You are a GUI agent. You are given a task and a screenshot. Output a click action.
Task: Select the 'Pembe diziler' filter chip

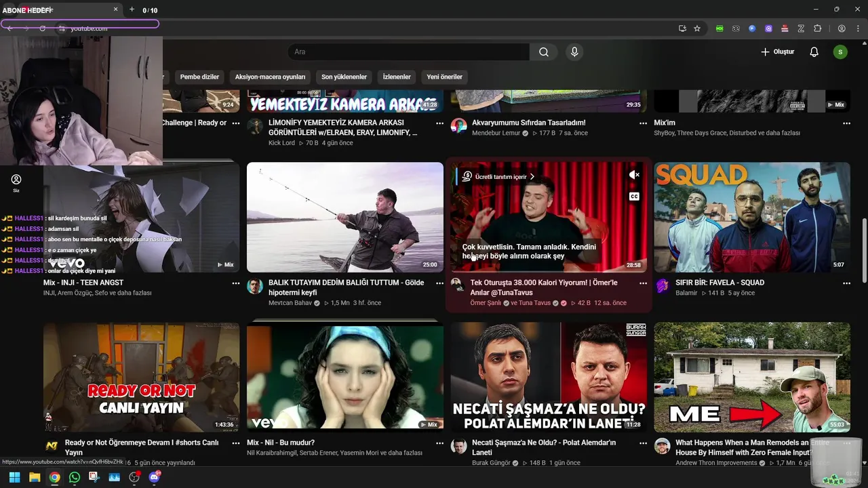point(199,77)
